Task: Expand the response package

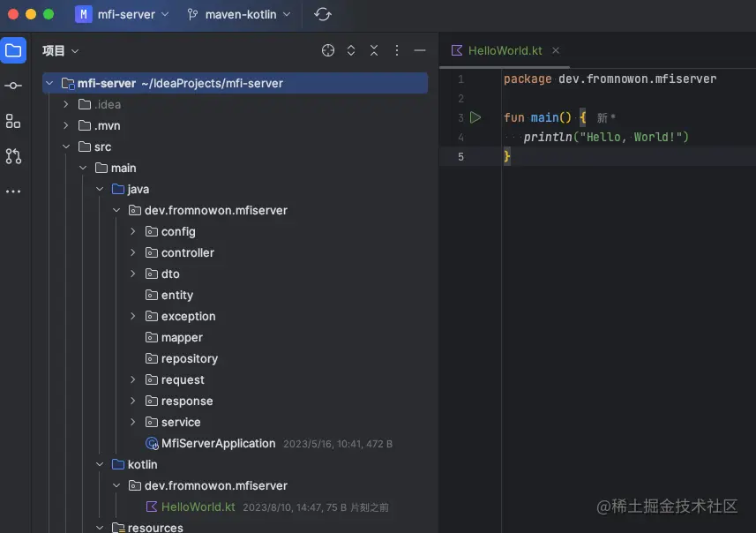Action: (x=133, y=401)
